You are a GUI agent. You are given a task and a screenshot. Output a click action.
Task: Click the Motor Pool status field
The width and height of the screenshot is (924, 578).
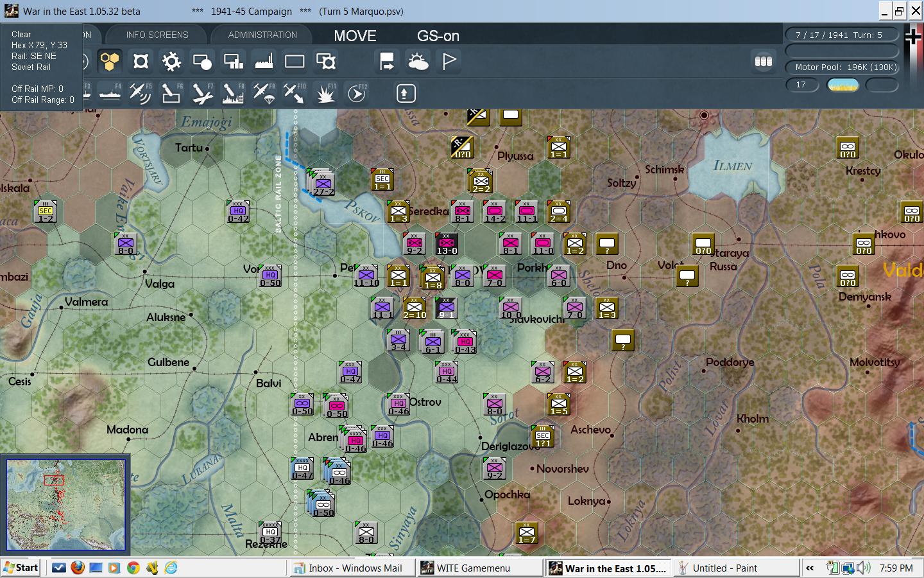tap(843, 67)
